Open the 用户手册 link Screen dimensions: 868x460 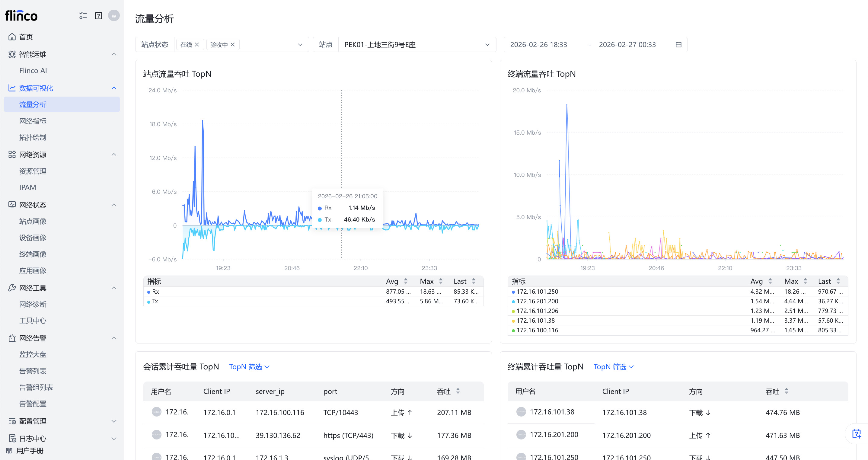30,451
